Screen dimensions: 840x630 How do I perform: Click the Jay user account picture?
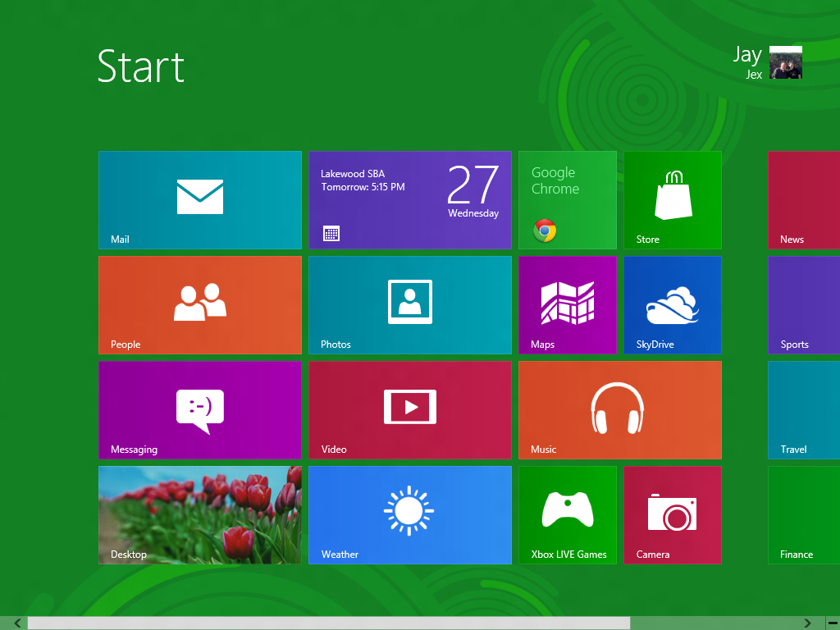coord(785,62)
